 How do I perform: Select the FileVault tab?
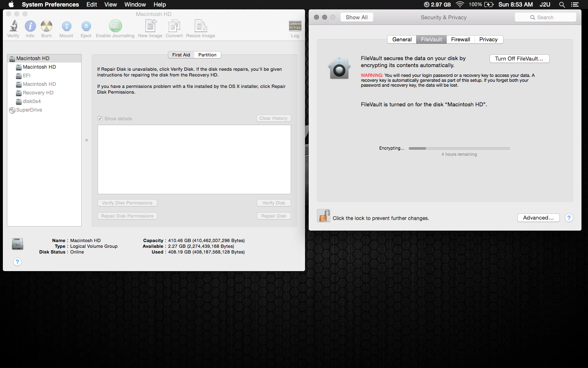[x=431, y=40]
